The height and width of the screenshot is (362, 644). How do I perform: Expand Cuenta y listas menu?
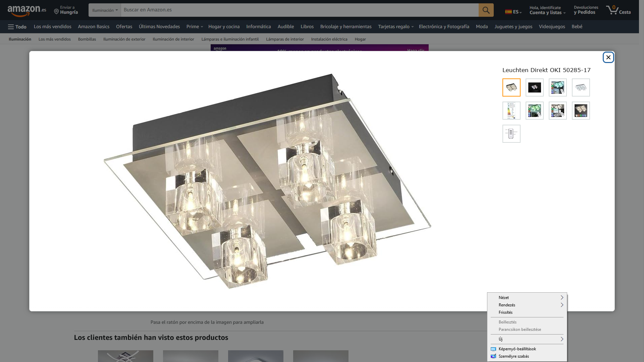tap(547, 10)
